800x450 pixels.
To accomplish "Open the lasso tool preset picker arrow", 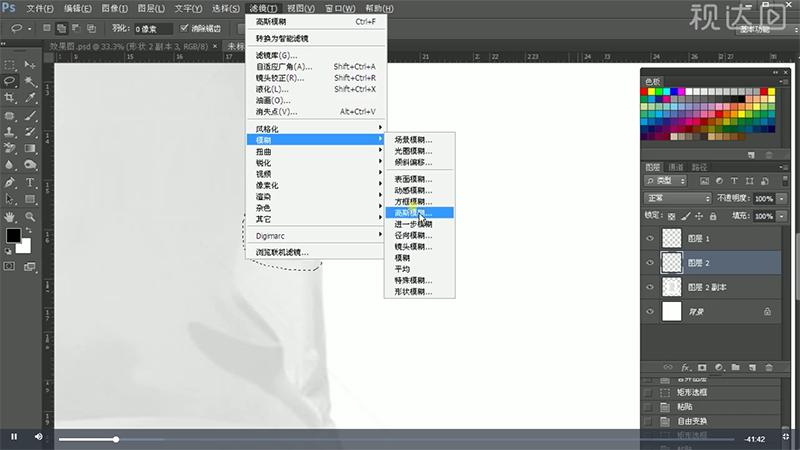I will [x=29, y=29].
